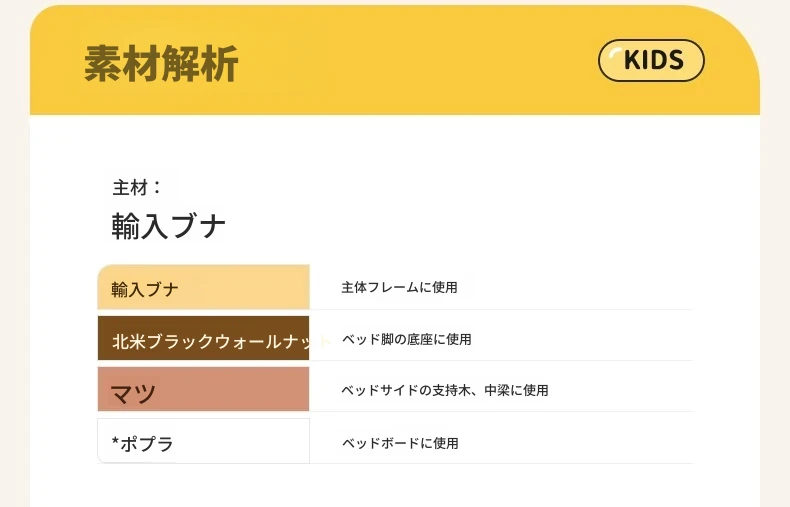Image resolution: width=790 pixels, height=507 pixels.
Task: Click the small 輸入ブナ label in yellow cell
Action: pos(145,290)
